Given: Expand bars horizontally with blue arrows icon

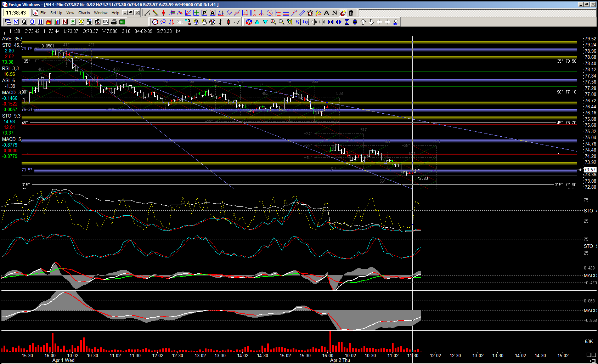Looking at the screenshot, I should click(x=339, y=22).
